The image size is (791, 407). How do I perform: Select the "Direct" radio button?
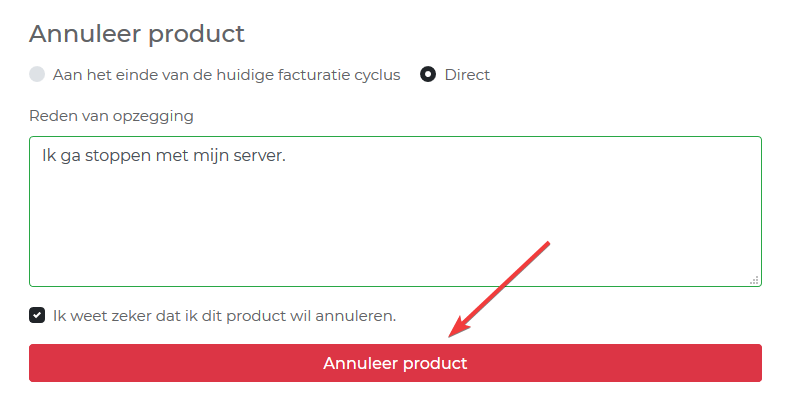click(x=428, y=75)
